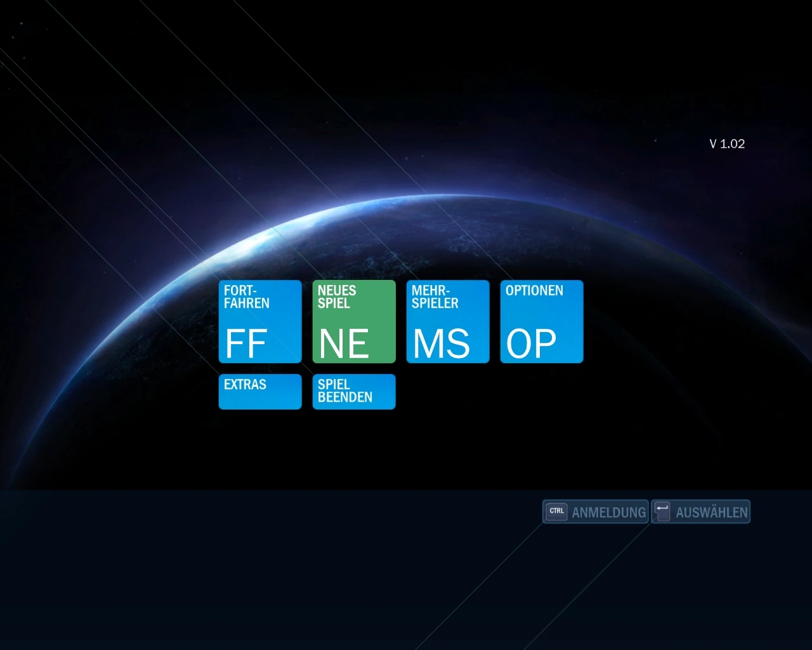Viewport: 812px width, 650px height.
Task: Choose the Spiel Beenden tile
Action: pyautogui.click(x=354, y=392)
